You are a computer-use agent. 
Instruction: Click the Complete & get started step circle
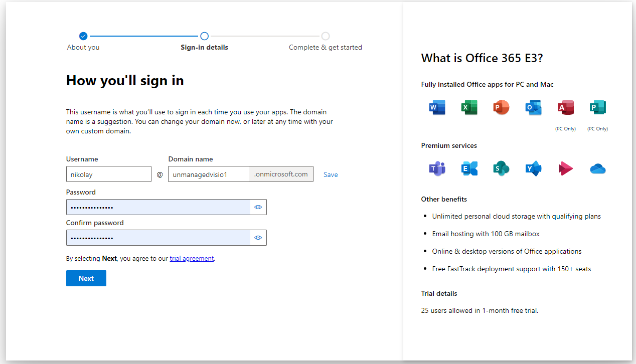(x=326, y=36)
